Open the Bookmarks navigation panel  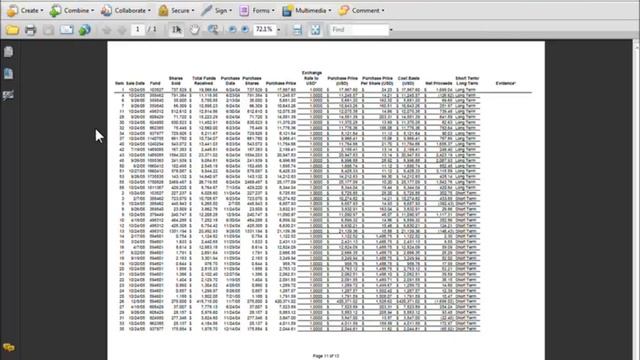coord(9,73)
